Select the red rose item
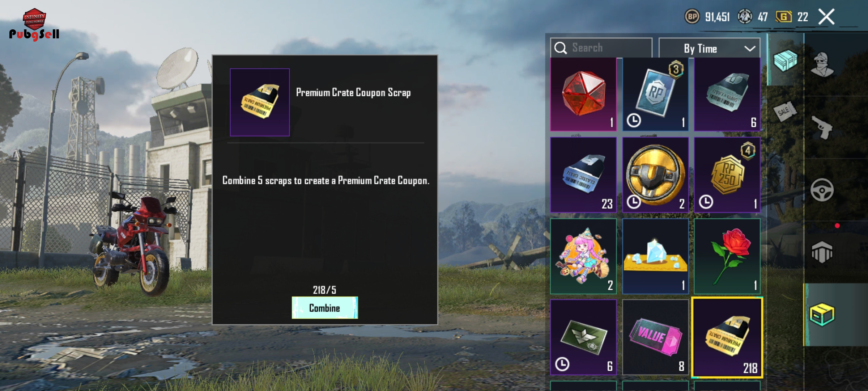Image resolution: width=868 pixels, height=391 pixels. click(x=727, y=256)
